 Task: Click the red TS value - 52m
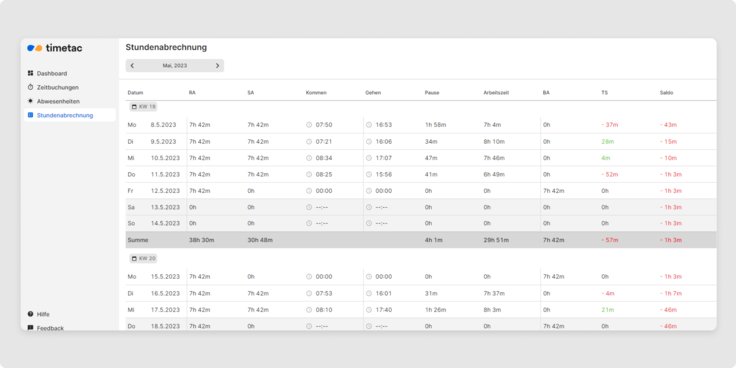[x=610, y=174]
